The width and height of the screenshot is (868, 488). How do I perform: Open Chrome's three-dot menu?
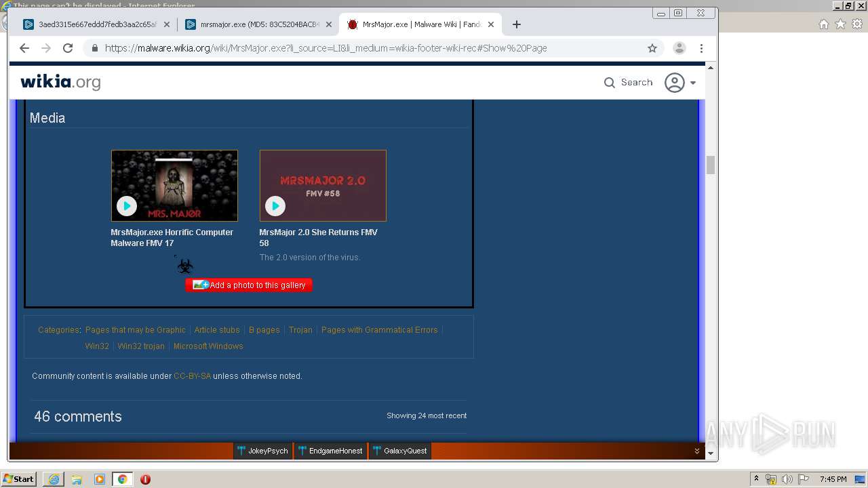pos(702,48)
